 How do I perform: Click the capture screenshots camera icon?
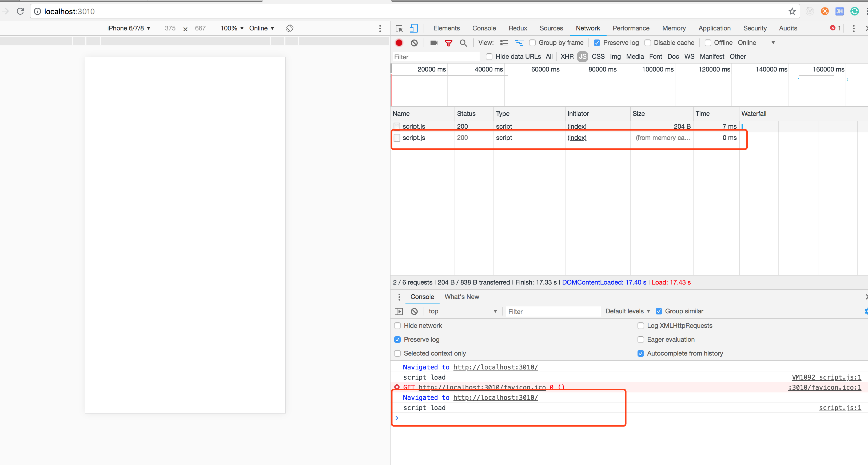pos(434,43)
